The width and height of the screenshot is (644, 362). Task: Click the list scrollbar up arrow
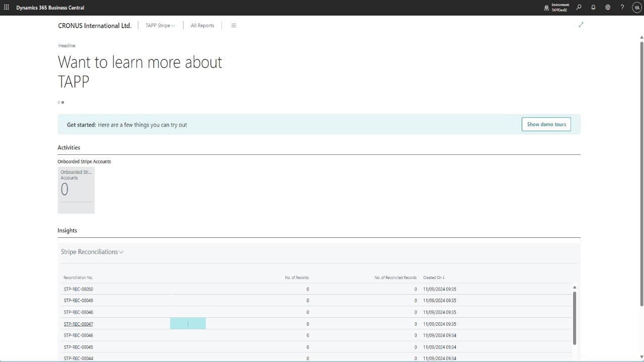tap(575, 287)
